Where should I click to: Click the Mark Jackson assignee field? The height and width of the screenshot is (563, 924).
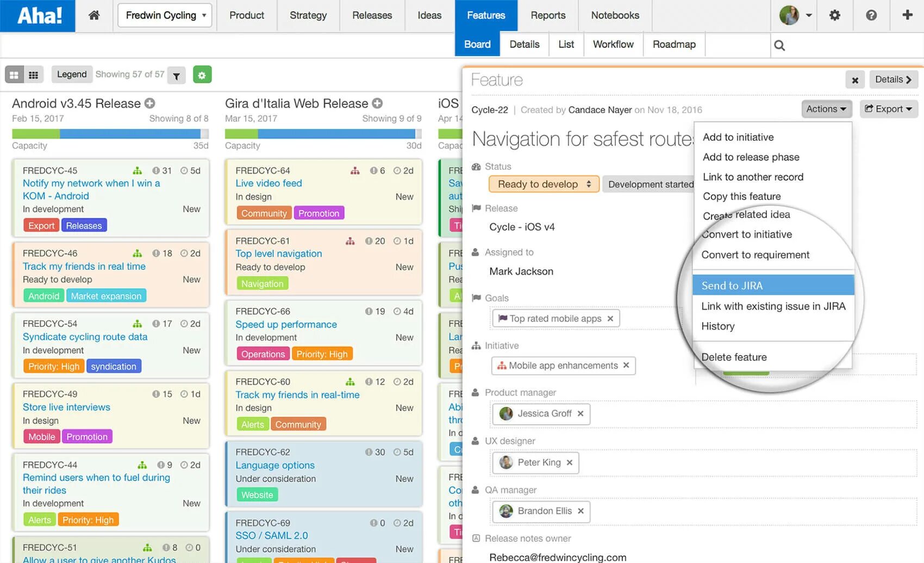click(x=521, y=271)
